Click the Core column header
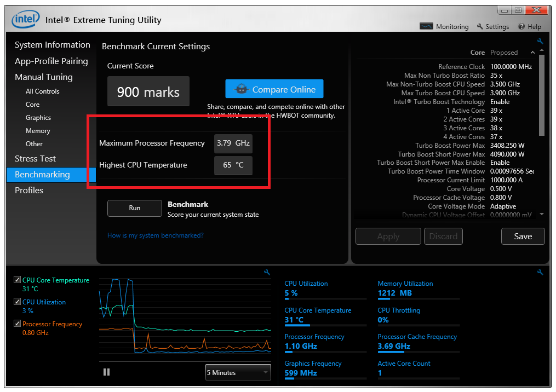The width and height of the screenshot is (556, 392). [x=477, y=53]
